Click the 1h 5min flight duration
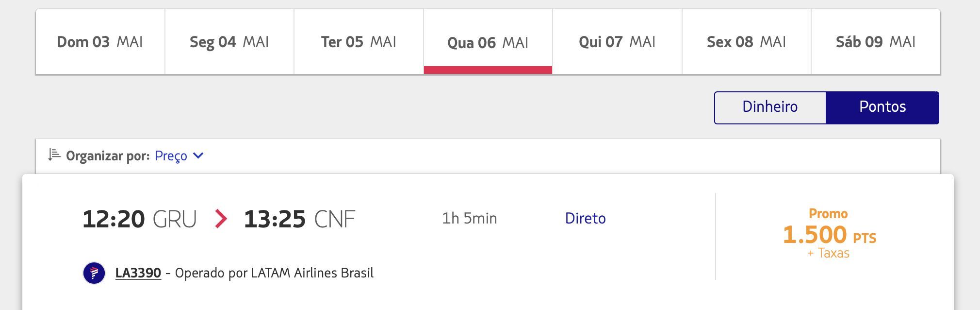Screen dimensions: 980x310 [470, 219]
